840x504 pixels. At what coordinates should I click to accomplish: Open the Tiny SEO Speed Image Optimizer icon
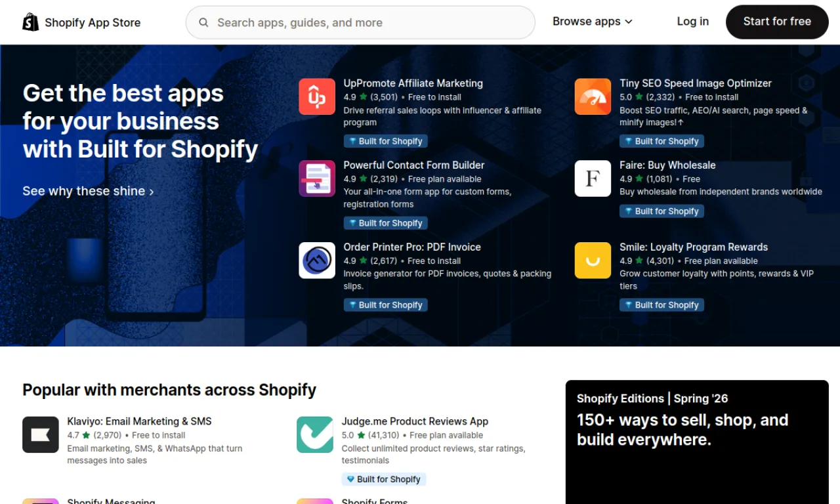pos(593,96)
